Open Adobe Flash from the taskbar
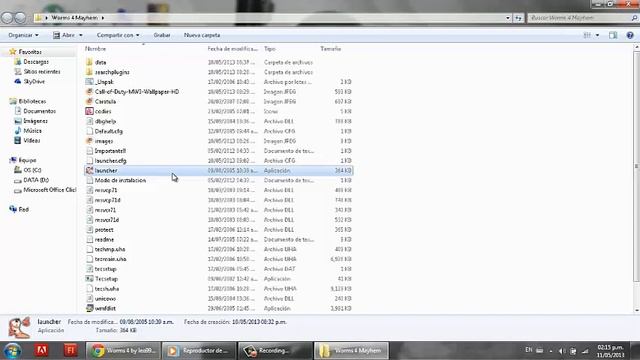This screenshot has width=640, height=360. pyautogui.click(x=70, y=350)
